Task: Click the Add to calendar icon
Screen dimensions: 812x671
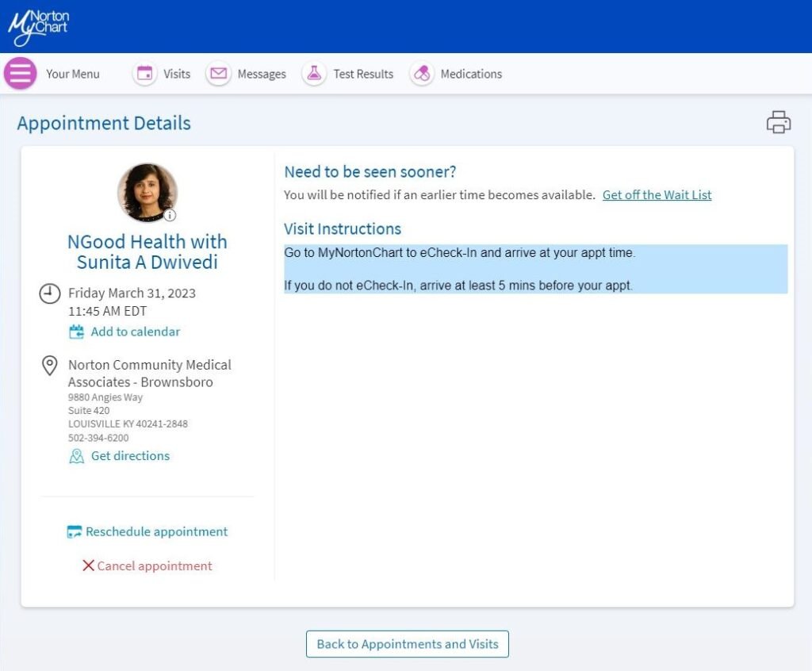Action: [x=76, y=332]
